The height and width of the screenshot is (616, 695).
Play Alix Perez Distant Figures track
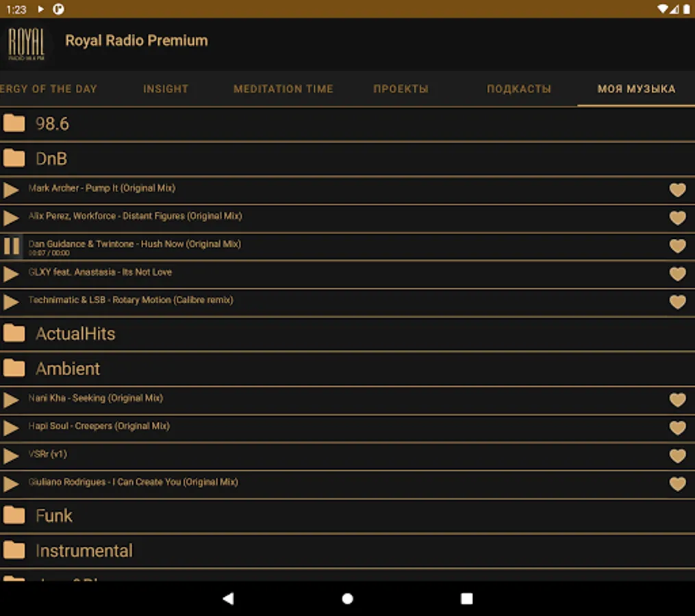(x=11, y=218)
